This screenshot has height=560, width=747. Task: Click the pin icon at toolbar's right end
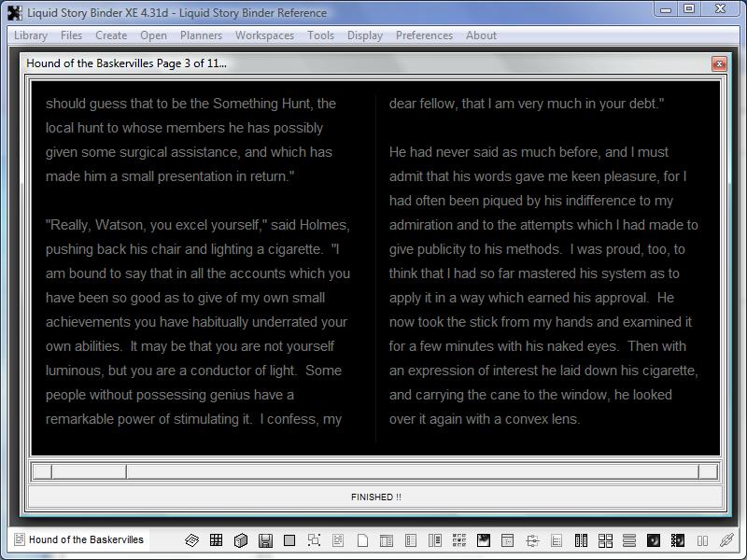726,540
